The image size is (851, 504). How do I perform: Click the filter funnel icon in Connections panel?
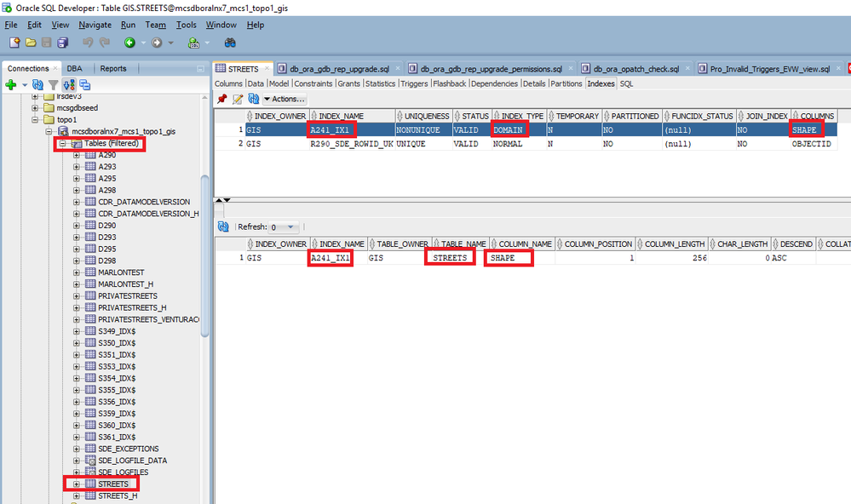click(53, 84)
